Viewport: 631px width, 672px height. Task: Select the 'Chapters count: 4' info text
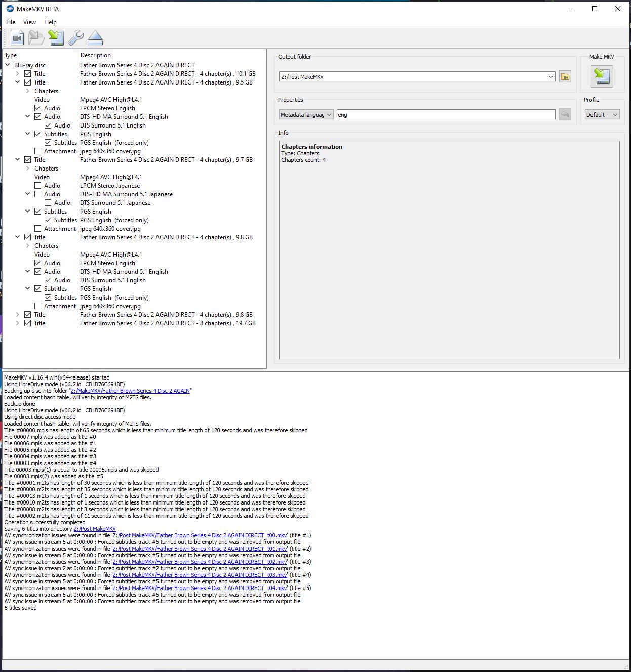(303, 160)
